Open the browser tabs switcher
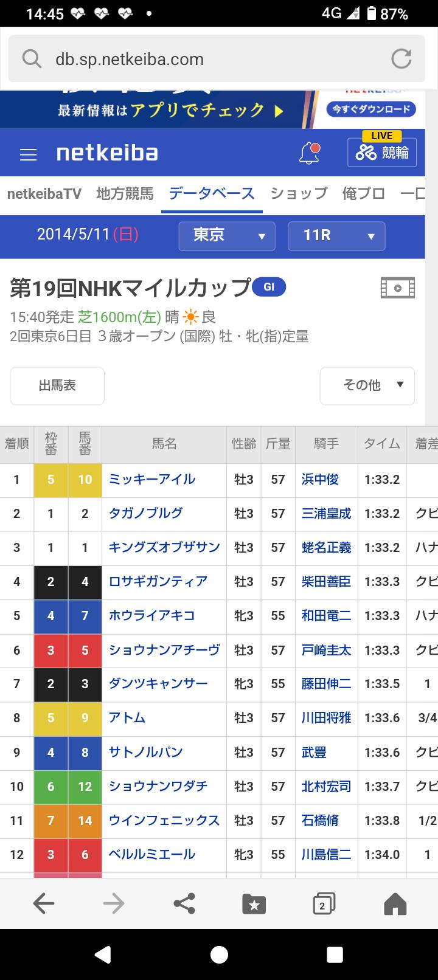Viewport: 438px width, 980px height. coord(324,904)
